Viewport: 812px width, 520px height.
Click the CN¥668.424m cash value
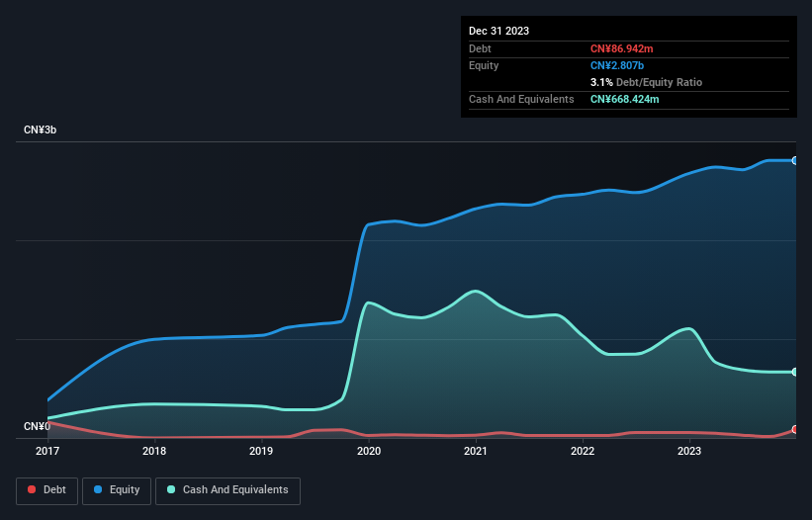point(624,99)
